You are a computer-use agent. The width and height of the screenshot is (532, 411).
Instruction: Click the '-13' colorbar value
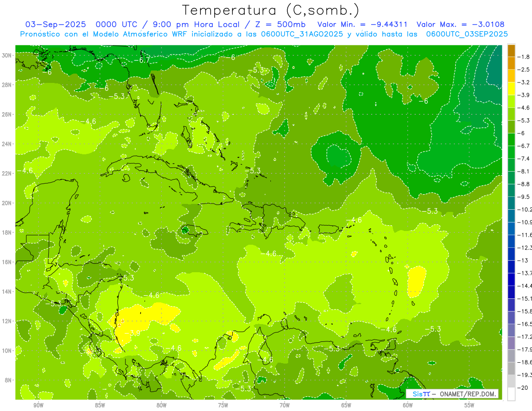point(523,260)
